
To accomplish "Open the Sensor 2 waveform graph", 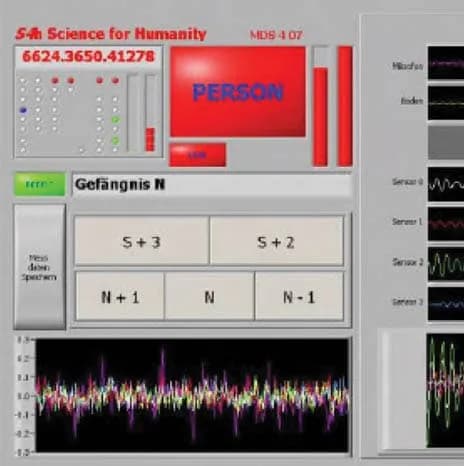I will click(x=446, y=264).
